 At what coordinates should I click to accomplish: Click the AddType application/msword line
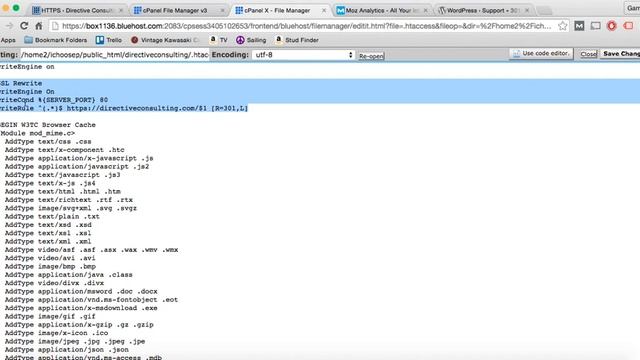coord(81,291)
